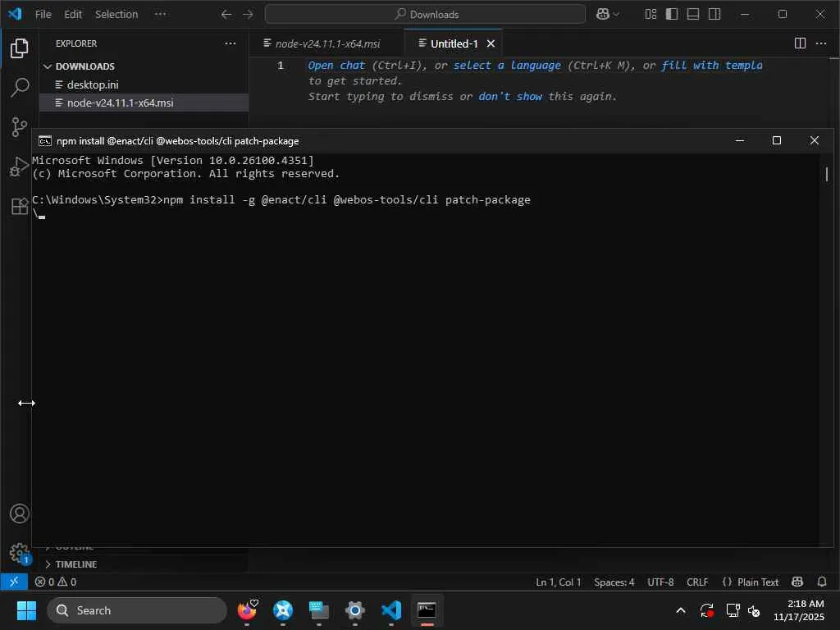840x630 pixels.
Task: Minimize the npm install command window
Action: pyautogui.click(x=740, y=140)
